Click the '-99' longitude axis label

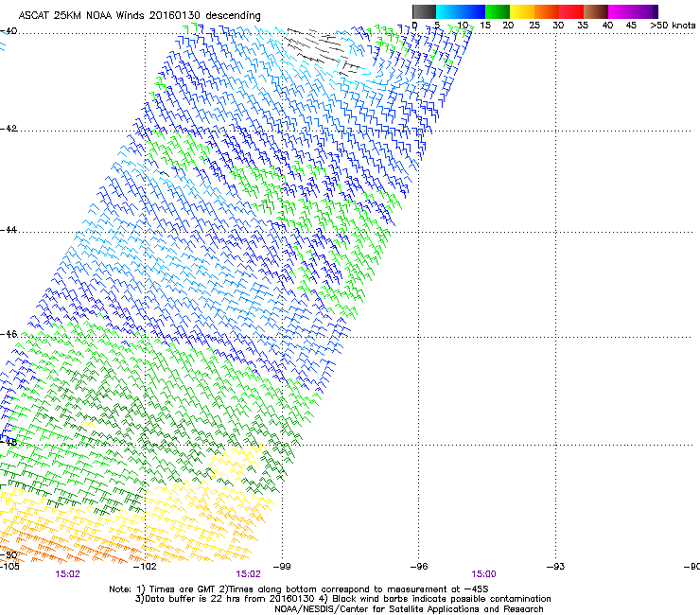point(282,567)
